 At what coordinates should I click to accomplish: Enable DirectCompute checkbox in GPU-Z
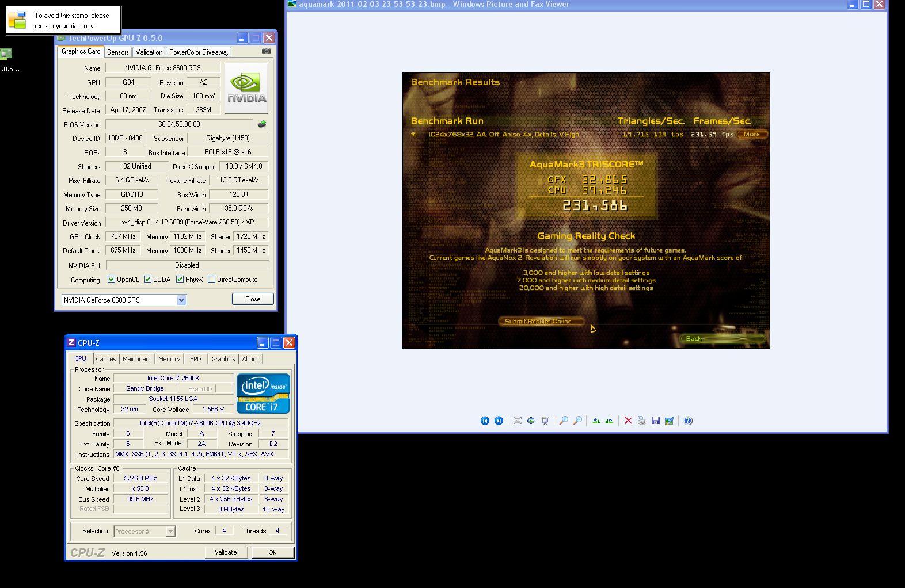pos(212,280)
